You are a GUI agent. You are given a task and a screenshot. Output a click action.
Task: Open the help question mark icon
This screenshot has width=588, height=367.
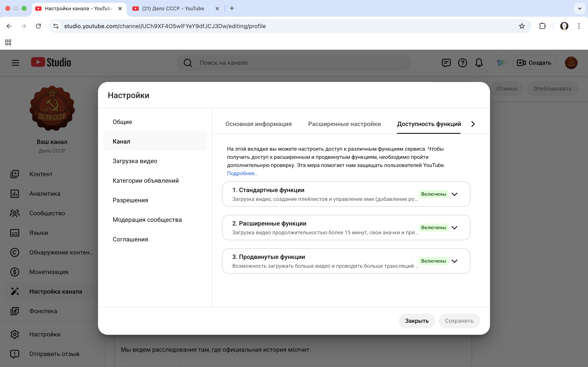[462, 63]
